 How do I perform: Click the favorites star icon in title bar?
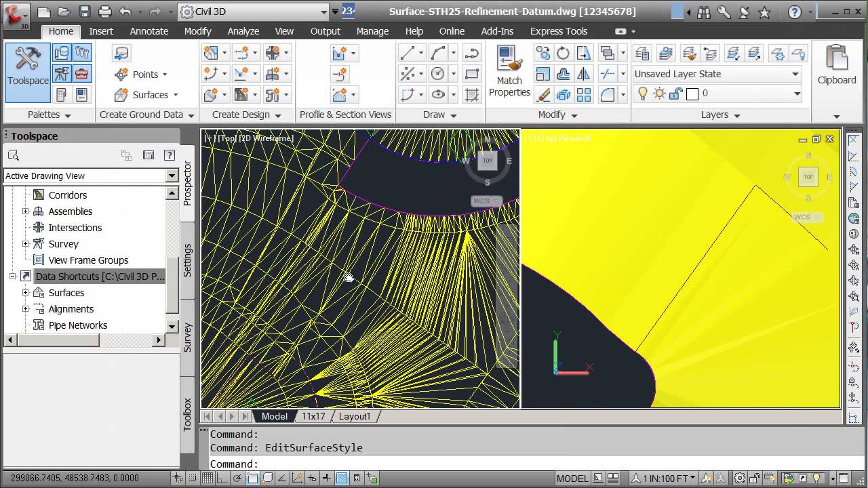point(765,12)
